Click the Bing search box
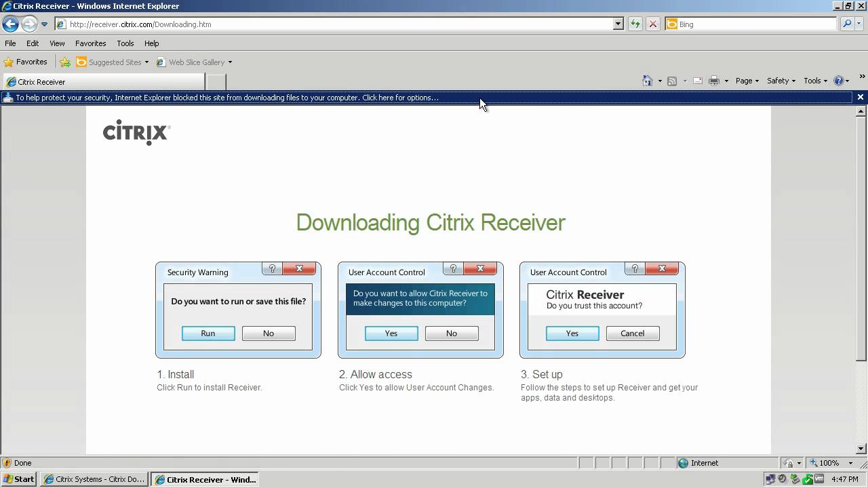Image resolution: width=868 pixels, height=488 pixels. coord(751,24)
